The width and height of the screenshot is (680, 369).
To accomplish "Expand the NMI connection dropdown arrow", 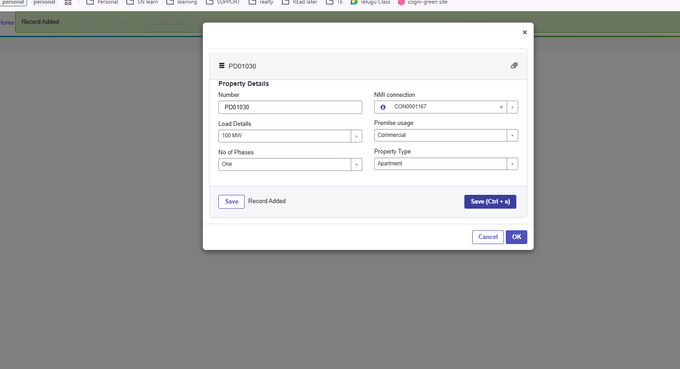I will point(512,107).
